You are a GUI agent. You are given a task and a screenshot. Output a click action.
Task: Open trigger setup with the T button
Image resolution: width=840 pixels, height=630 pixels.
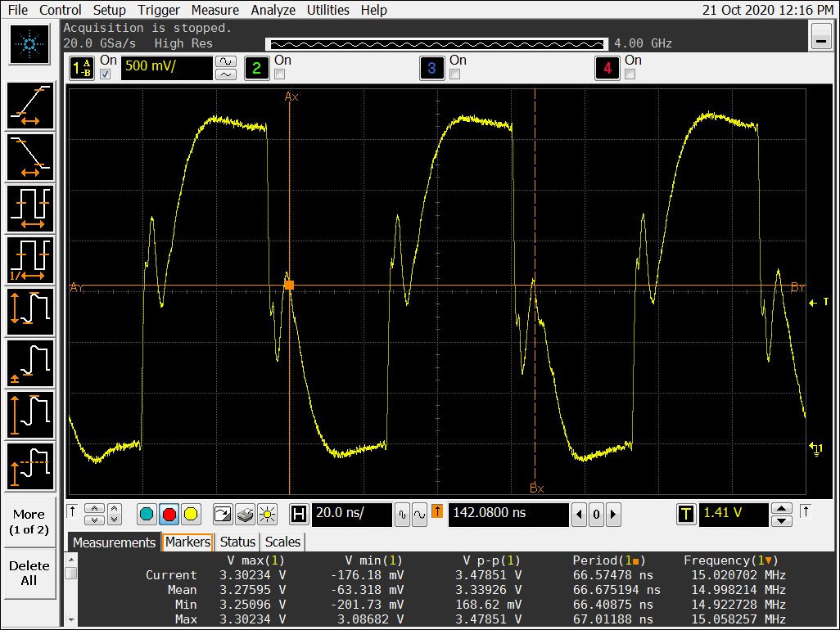click(x=686, y=515)
